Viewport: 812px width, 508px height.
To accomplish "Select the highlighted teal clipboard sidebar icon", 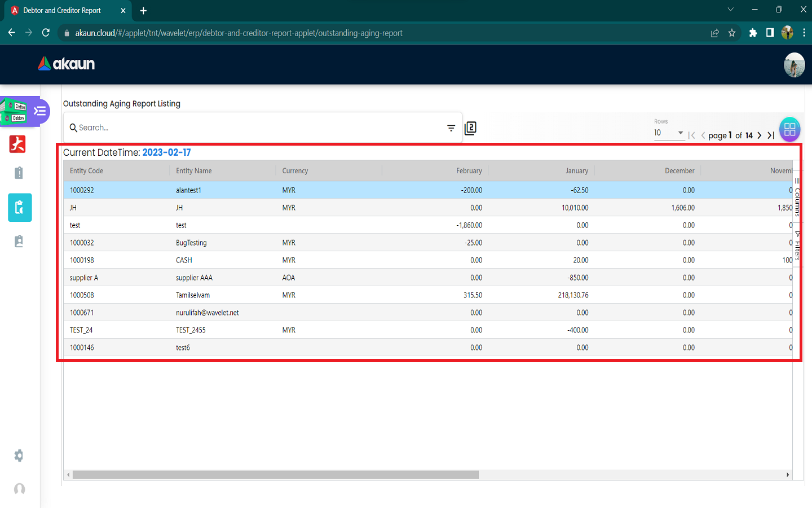I will click(20, 208).
